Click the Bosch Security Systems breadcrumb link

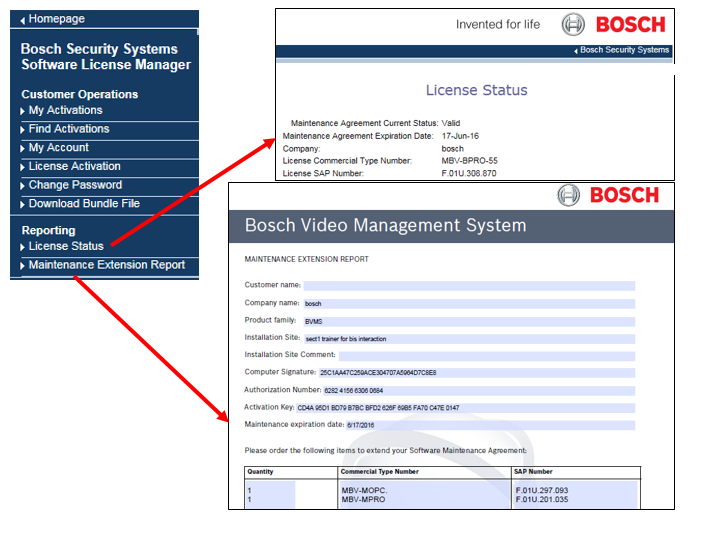(624, 50)
